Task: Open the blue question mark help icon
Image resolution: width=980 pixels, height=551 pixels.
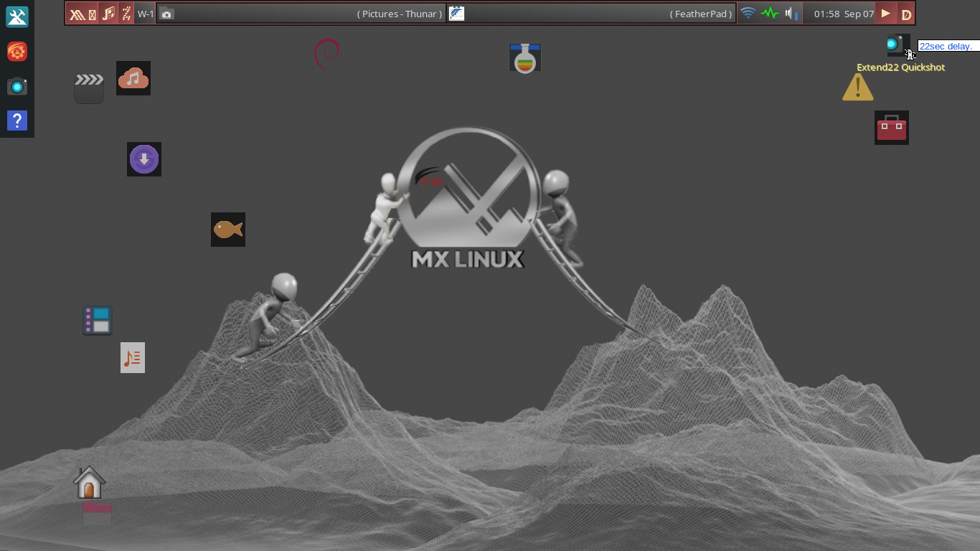Action: [x=17, y=120]
